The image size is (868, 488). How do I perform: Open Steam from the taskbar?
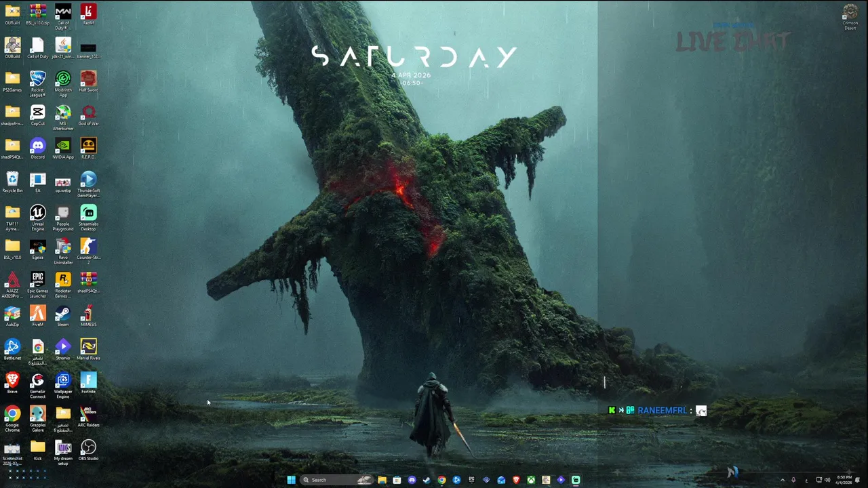pyautogui.click(x=427, y=480)
